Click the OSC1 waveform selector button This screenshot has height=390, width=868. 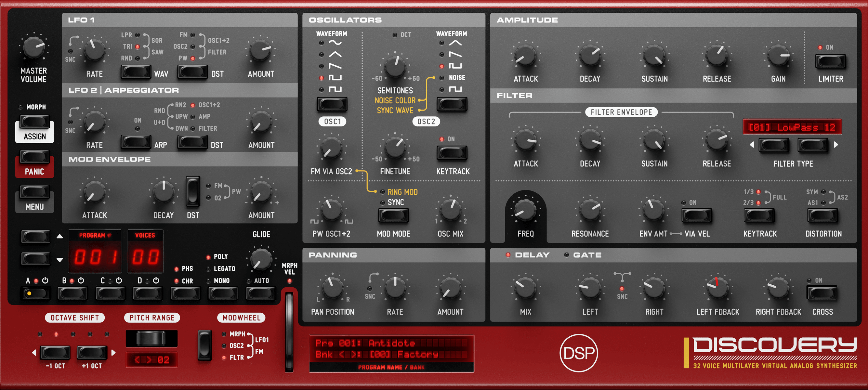click(x=332, y=104)
